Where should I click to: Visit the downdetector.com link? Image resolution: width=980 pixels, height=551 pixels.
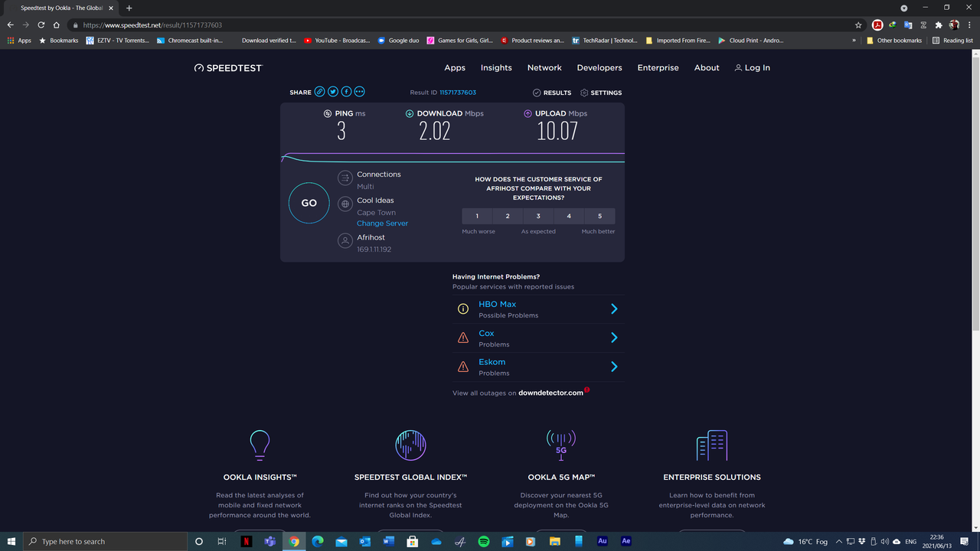pyautogui.click(x=550, y=393)
